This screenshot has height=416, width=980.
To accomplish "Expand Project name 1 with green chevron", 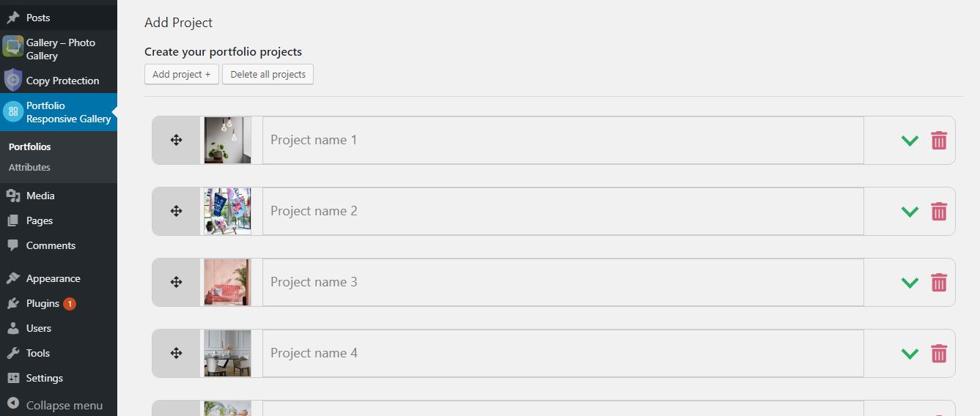I will 910,141.
